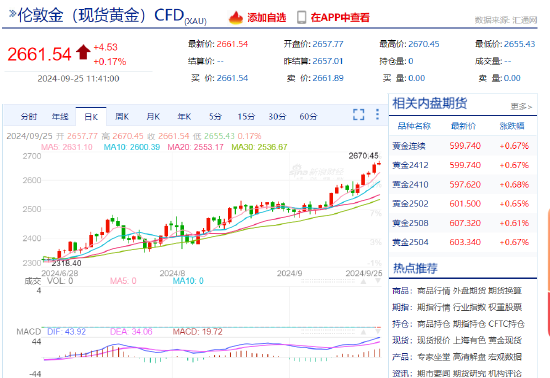550x378 pixels.
Task: Open the 黄金连续 futures row
Action: 463,146
